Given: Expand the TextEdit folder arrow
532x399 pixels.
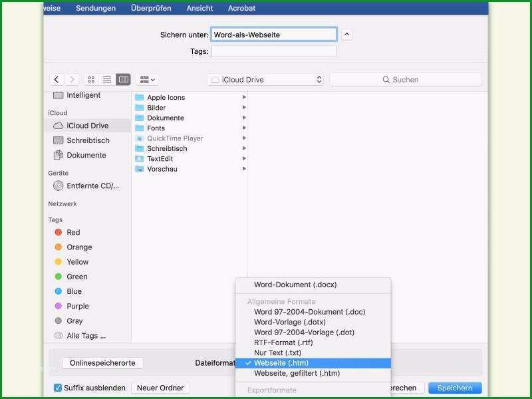Looking at the screenshot, I should click(244, 159).
